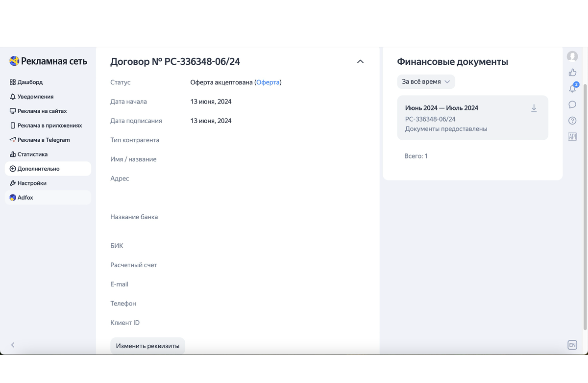
Task: Collapse the sidebar with left arrow
Action: (13, 345)
